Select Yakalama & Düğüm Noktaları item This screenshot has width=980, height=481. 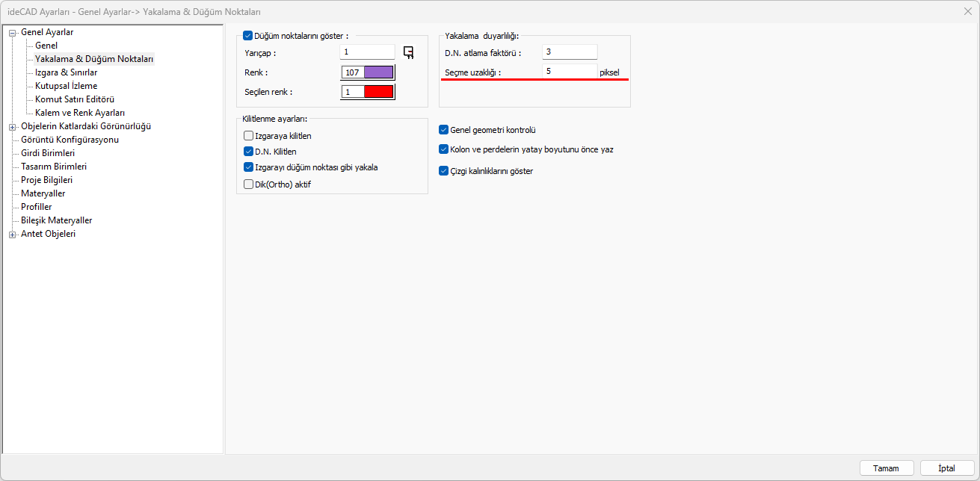(94, 59)
